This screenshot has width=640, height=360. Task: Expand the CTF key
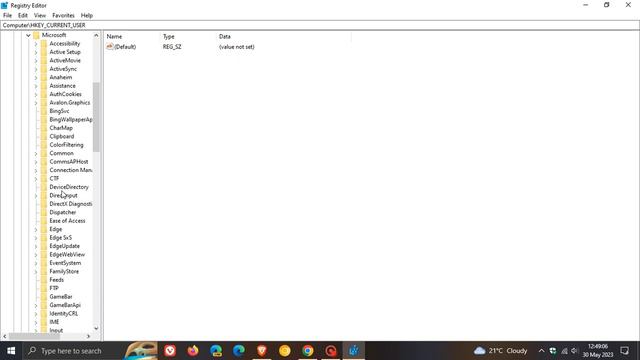coord(36,179)
